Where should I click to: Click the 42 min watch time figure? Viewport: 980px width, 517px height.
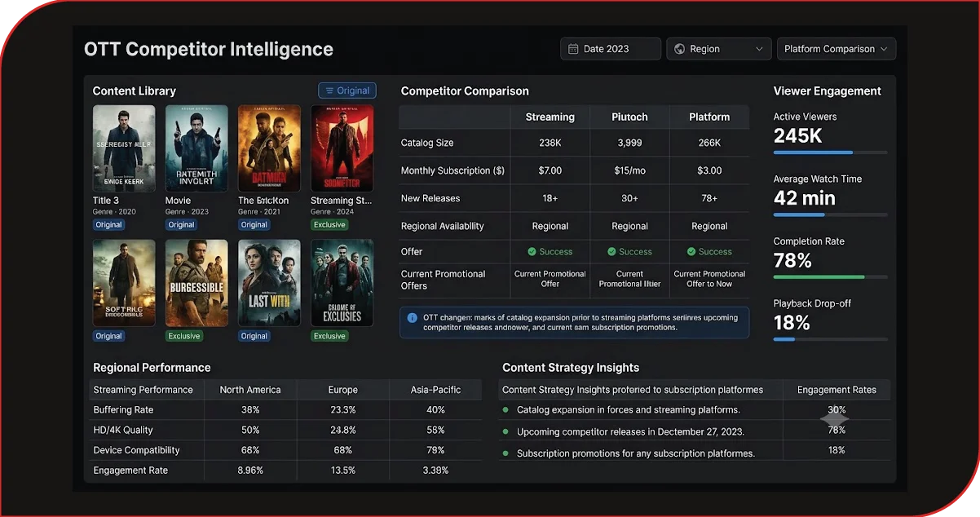tap(805, 198)
